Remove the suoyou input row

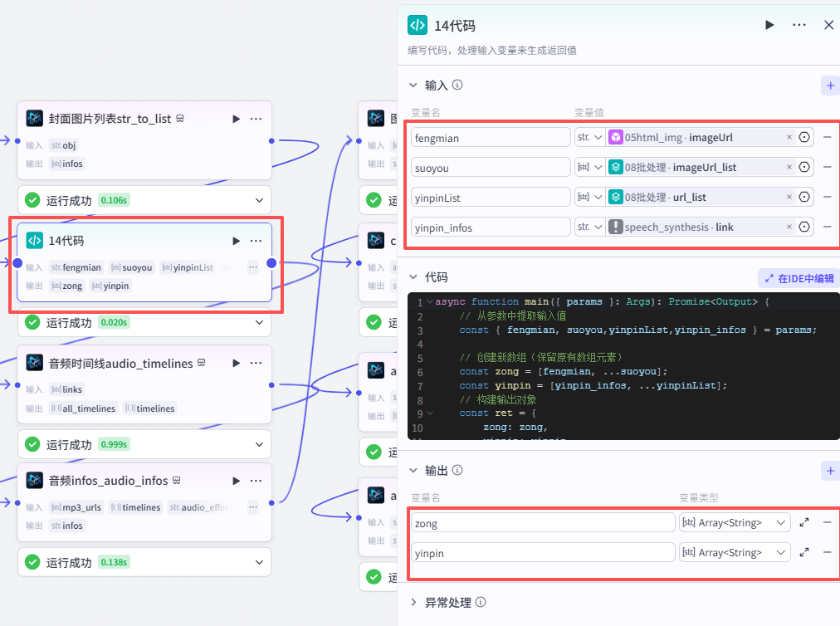tap(828, 168)
